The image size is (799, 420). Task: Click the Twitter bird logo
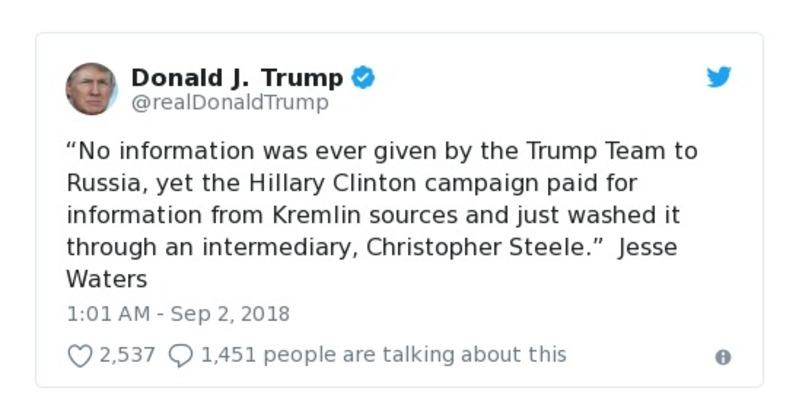coord(719,78)
